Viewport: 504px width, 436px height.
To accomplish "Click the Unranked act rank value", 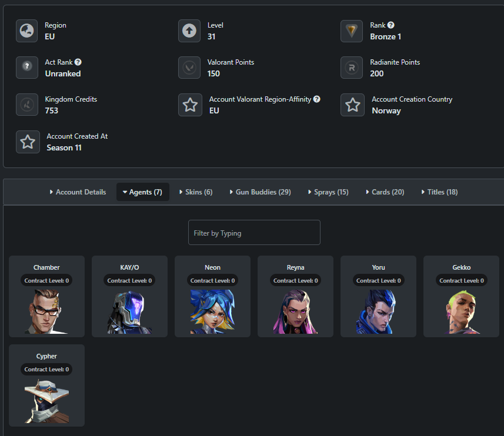I will pos(63,73).
